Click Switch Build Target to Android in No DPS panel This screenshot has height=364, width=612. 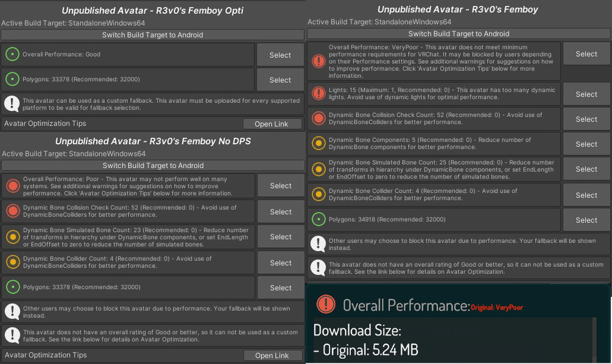click(x=153, y=166)
